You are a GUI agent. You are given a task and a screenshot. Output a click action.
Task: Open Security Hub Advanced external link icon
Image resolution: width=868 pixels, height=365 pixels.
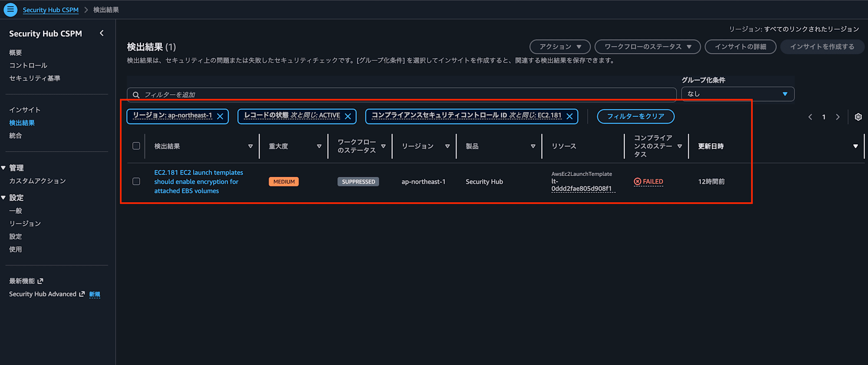[x=82, y=294]
